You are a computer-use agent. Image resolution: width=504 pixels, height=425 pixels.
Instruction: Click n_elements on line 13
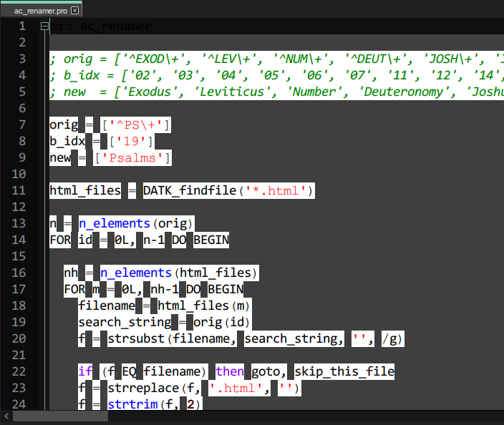pyautogui.click(x=115, y=223)
